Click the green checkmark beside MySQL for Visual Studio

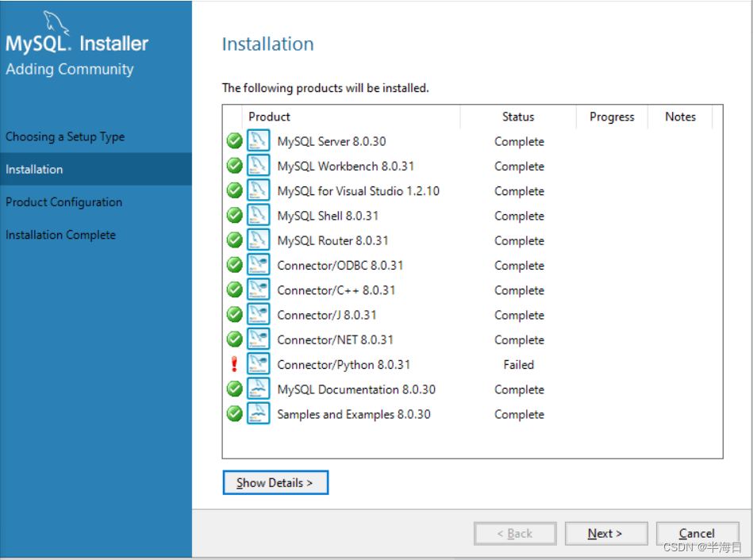point(234,190)
